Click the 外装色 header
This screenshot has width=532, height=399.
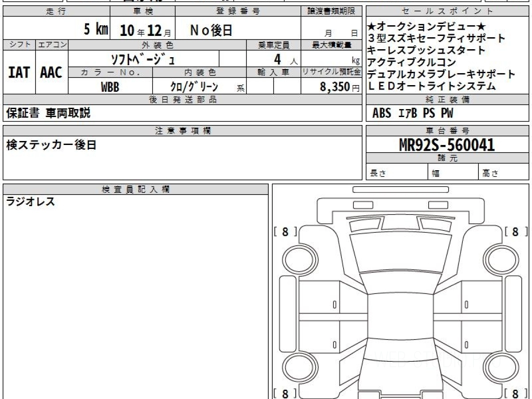157,45
